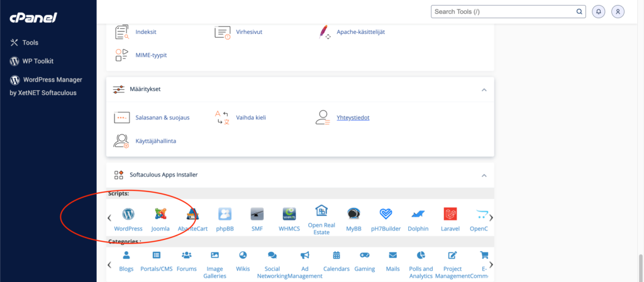Open WordPress Manager by XetNET Softaculous
644x282 pixels.
(x=46, y=86)
